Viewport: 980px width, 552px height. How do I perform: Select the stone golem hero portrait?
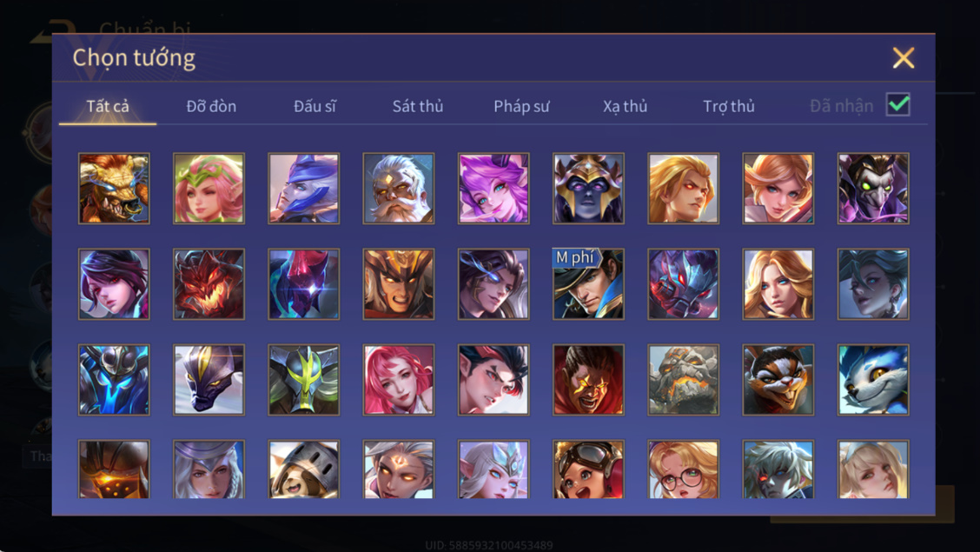coord(683,380)
